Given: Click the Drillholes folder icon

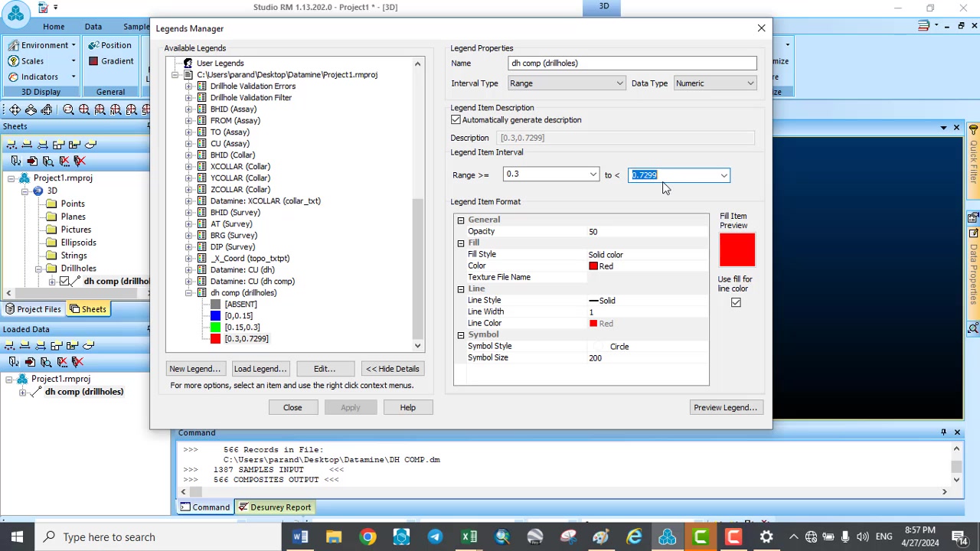Looking at the screenshot, I should (x=52, y=269).
